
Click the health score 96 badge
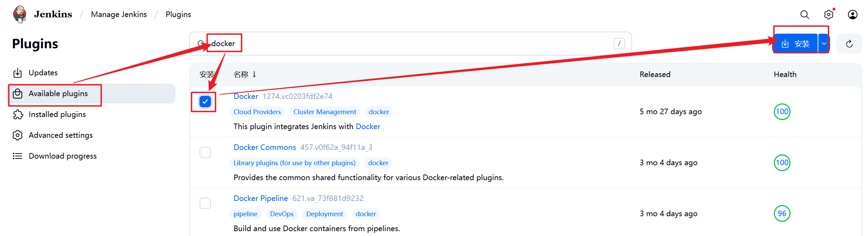point(782,214)
